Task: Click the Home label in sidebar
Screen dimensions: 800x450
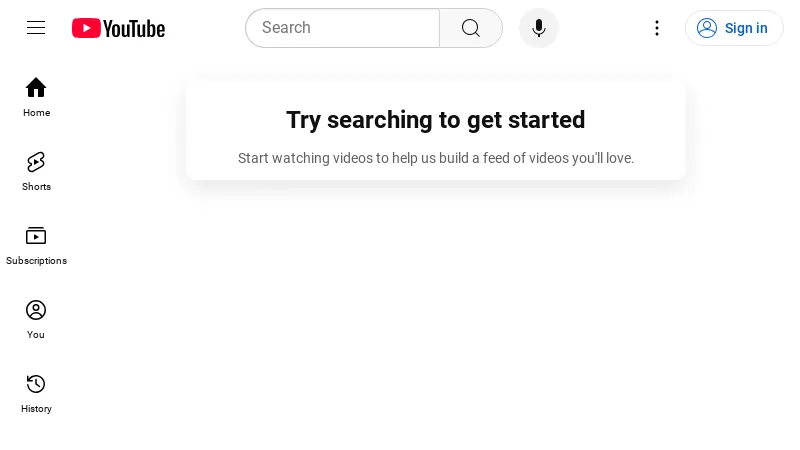Action: click(x=36, y=113)
